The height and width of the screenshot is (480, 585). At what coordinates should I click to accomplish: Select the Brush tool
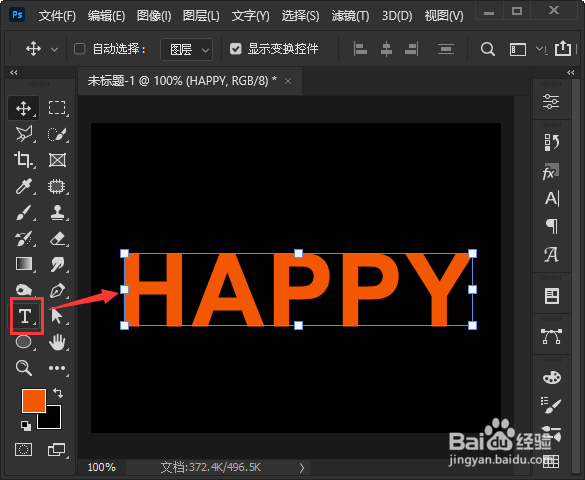[x=24, y=213]
